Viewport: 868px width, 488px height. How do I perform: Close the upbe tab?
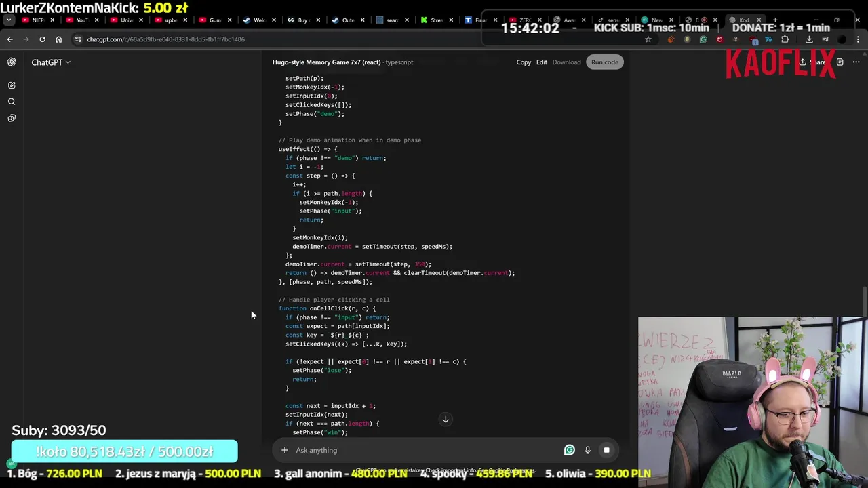[184, 20]
